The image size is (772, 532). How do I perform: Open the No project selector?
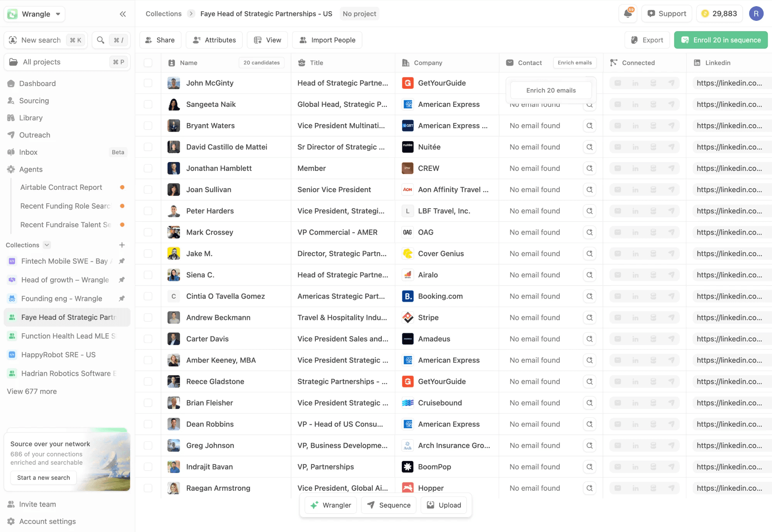(x=359, y=14)
